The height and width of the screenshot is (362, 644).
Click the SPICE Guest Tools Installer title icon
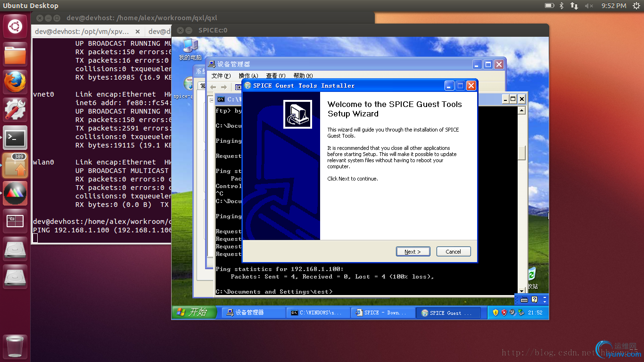(x=248, y=86)
